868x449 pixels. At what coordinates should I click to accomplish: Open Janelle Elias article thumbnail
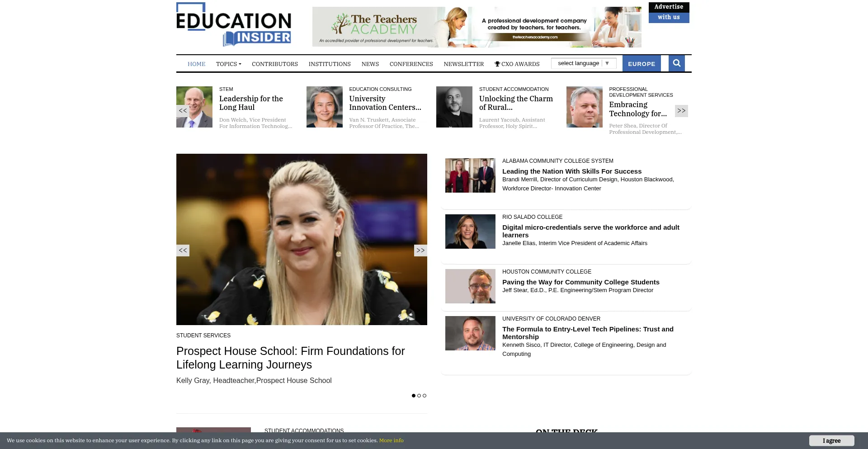[x=470, y=232]
